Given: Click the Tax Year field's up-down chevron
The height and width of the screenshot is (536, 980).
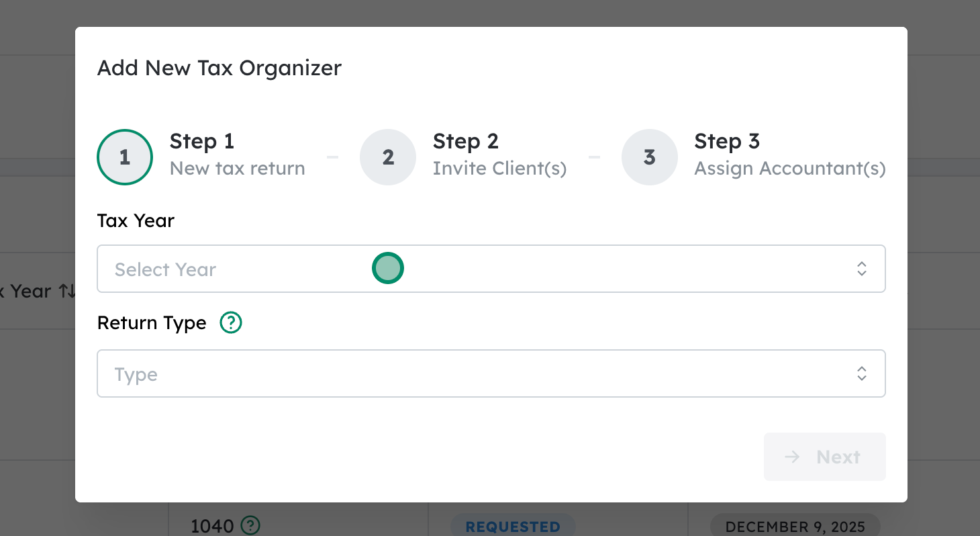Looking at the screenshot, I should (x=862, y=269).
